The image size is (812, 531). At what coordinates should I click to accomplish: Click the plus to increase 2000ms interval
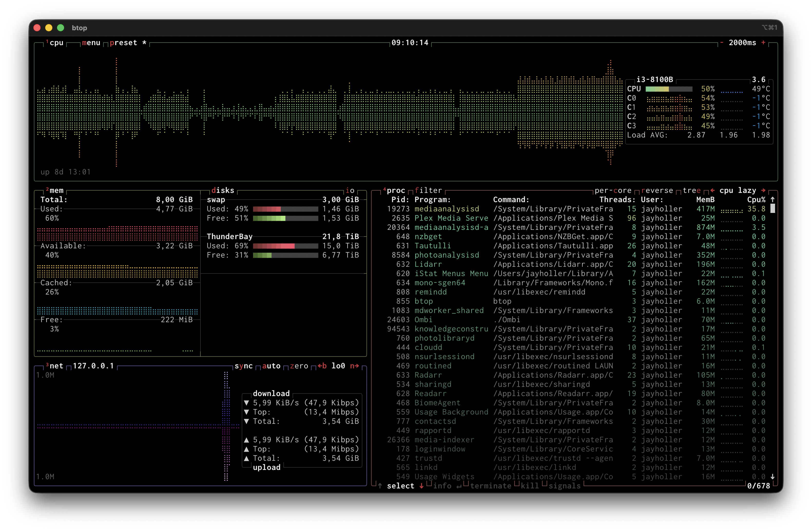click(x=763, y=43)
